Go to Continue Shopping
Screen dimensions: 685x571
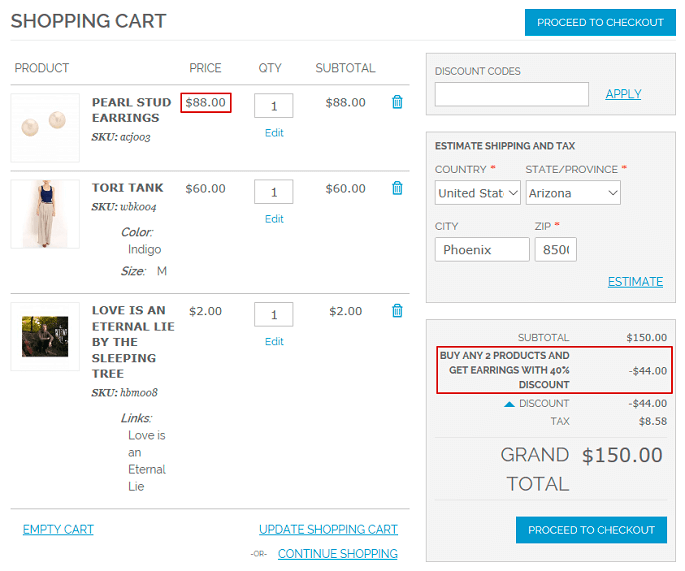tap(337, 553)
